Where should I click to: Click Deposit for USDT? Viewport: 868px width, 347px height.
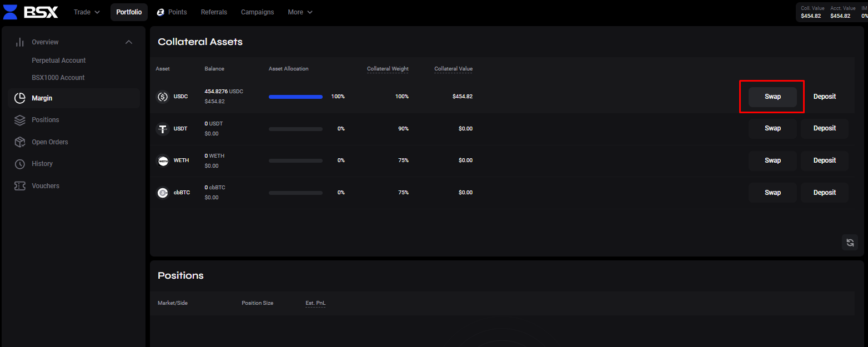(825, 128)
